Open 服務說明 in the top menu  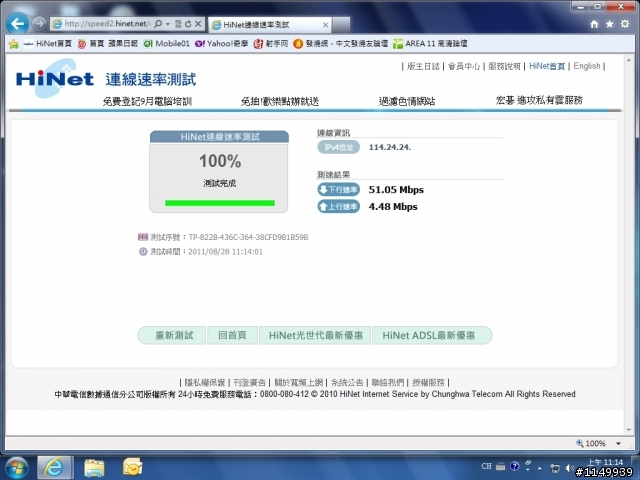pyautogui.click(x=504, y=66)
